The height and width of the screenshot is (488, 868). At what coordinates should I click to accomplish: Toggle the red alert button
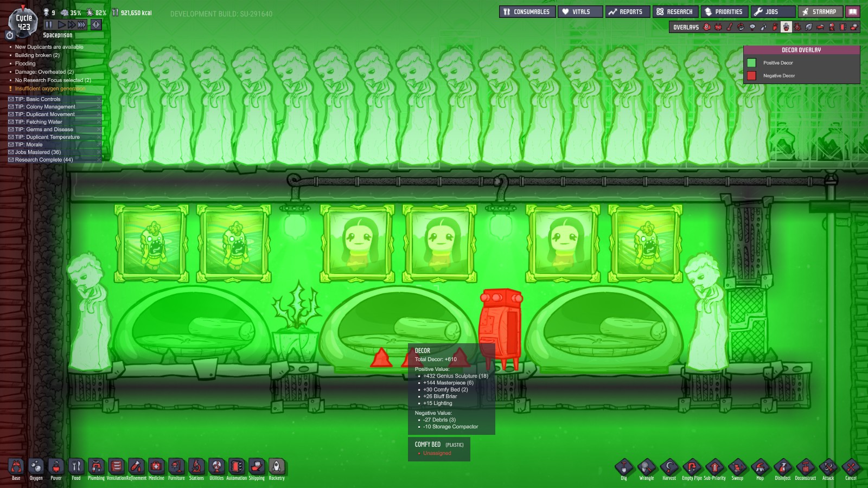[96, 24]
